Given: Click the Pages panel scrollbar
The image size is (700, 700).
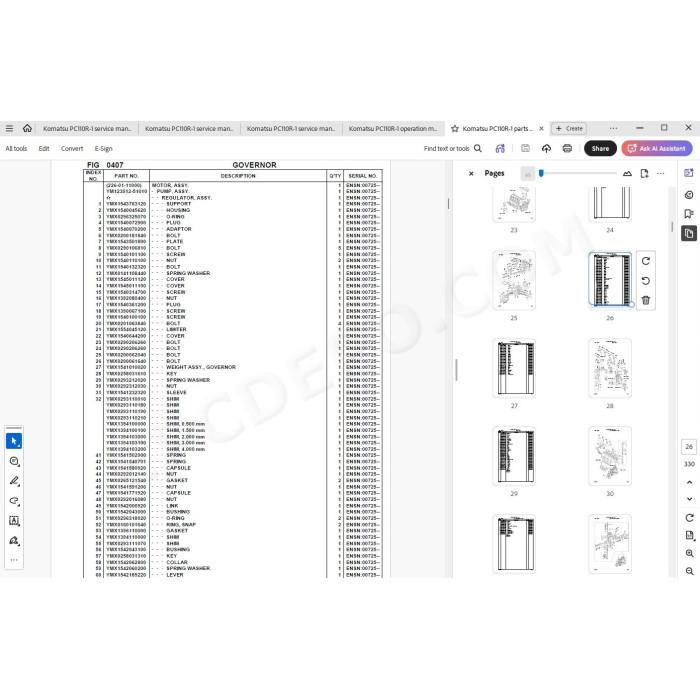Looking at the screenshot, I should click(x=672, y=227).
